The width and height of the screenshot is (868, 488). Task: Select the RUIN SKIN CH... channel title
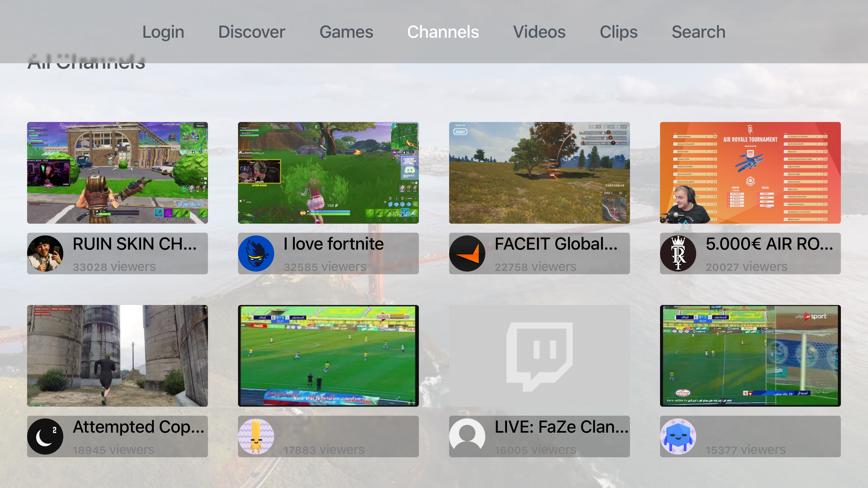(x=134, y=244)
